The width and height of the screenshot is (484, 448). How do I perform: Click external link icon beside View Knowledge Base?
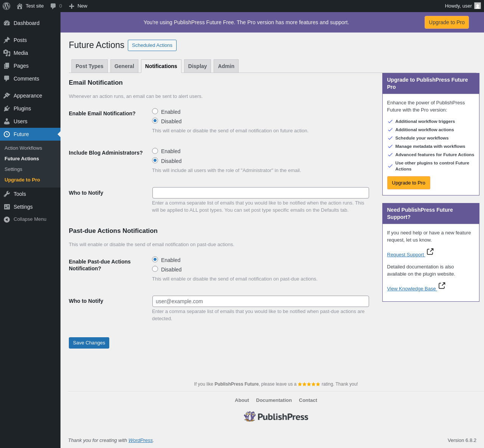[442, 286]
